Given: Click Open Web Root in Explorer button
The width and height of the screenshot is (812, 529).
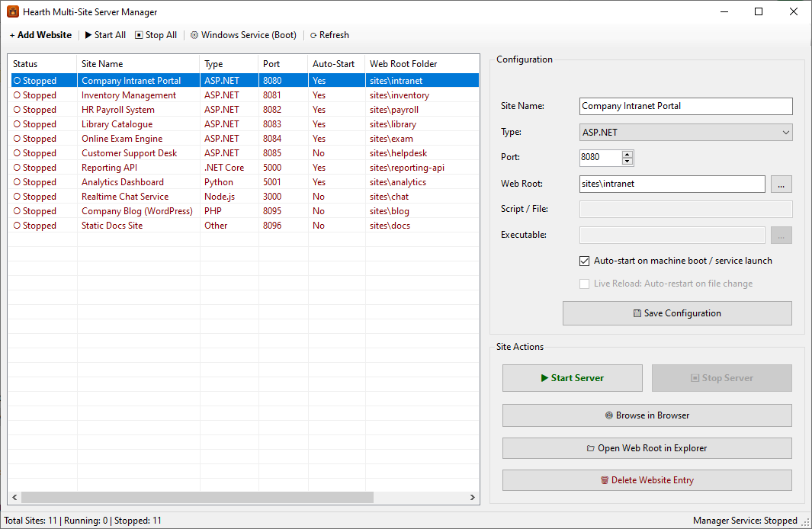Looking at the screenshot, I should [x=647, y=448].
